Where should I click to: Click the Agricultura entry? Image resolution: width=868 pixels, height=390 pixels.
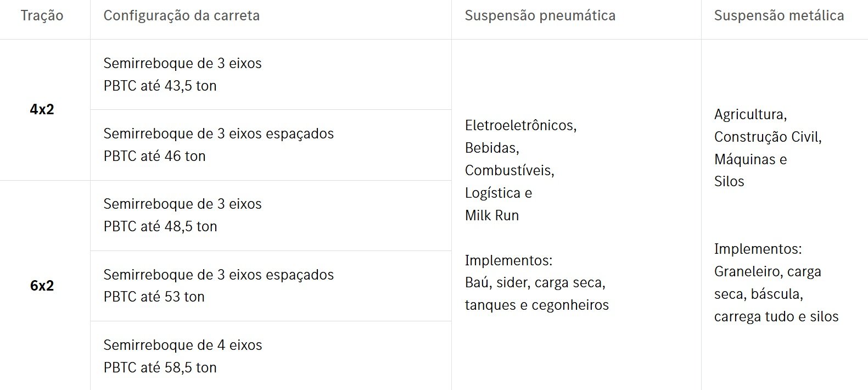(750, 114)
